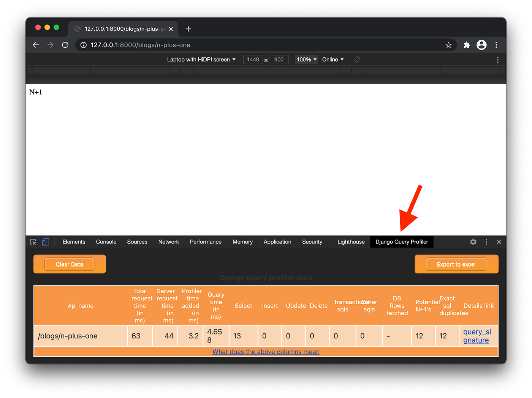
Task: Switch to the Security tab
Action: point(312,242)
